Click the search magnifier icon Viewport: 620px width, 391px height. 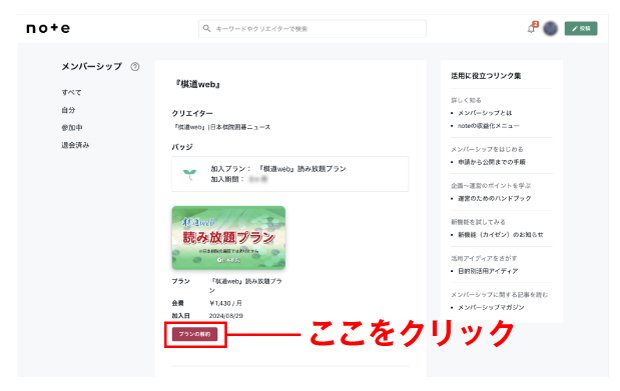[x=206, y=28]
